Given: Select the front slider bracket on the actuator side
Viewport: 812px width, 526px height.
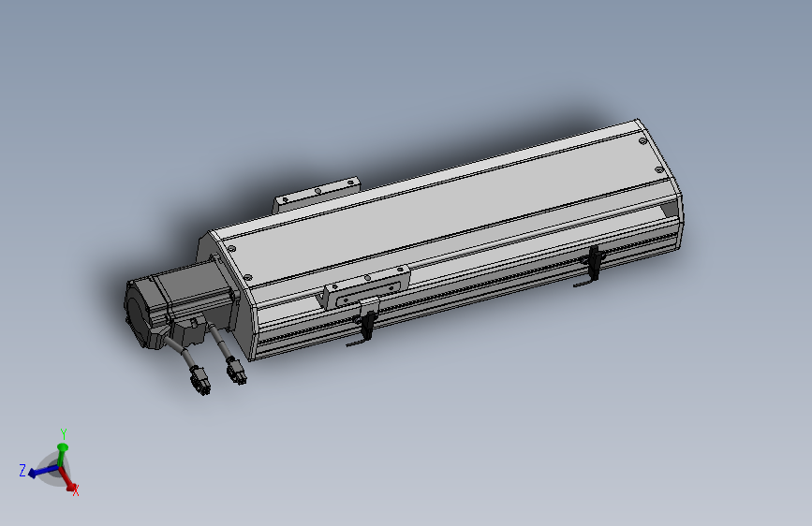Looking at the screenshot, I should (366, 287).
